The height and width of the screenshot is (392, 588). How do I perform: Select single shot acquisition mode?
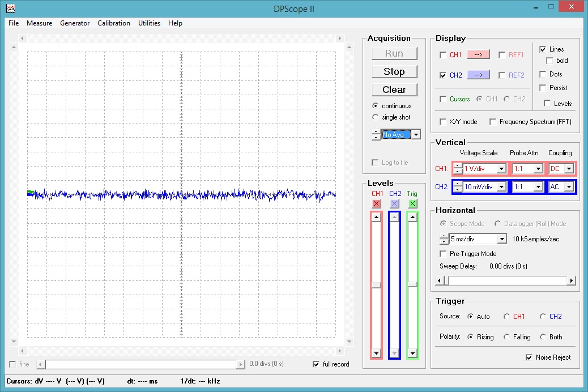pyautogui.click(x=375, y=117)
